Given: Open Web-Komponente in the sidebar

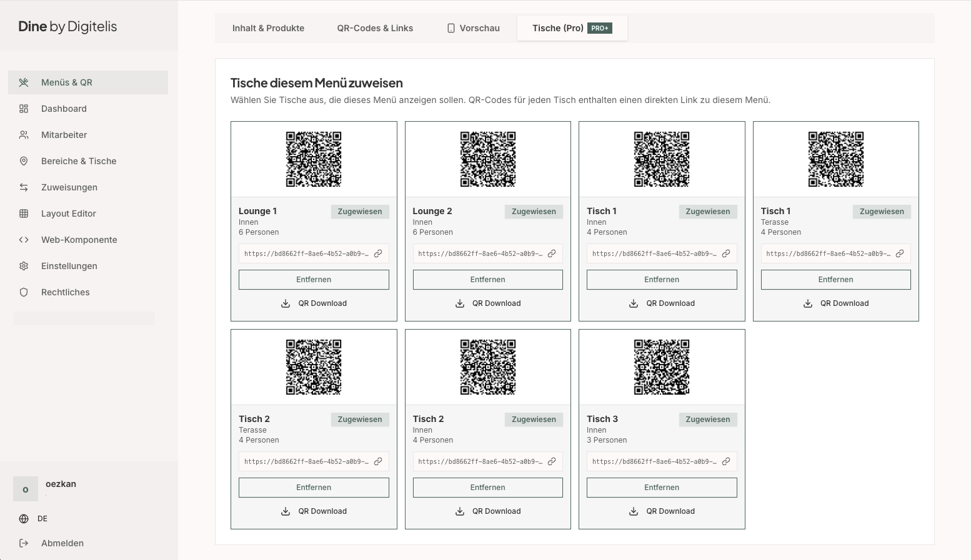Looking at the screenshot, I should (88, 240).
